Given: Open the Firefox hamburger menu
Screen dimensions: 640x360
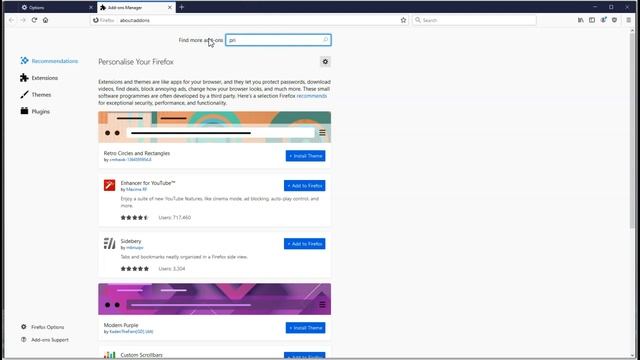Looking at the screenshot, I should tap(629, 20).
